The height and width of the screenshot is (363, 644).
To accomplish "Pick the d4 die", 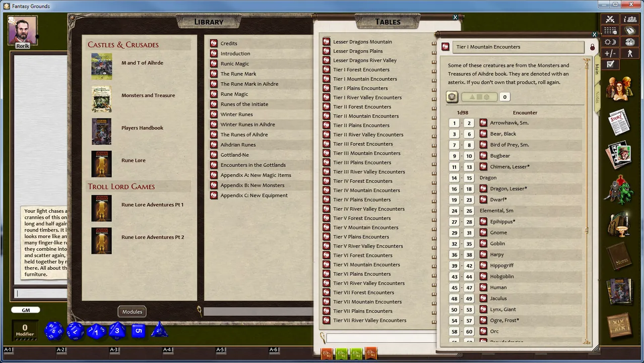I will click(x=159, y=330).
